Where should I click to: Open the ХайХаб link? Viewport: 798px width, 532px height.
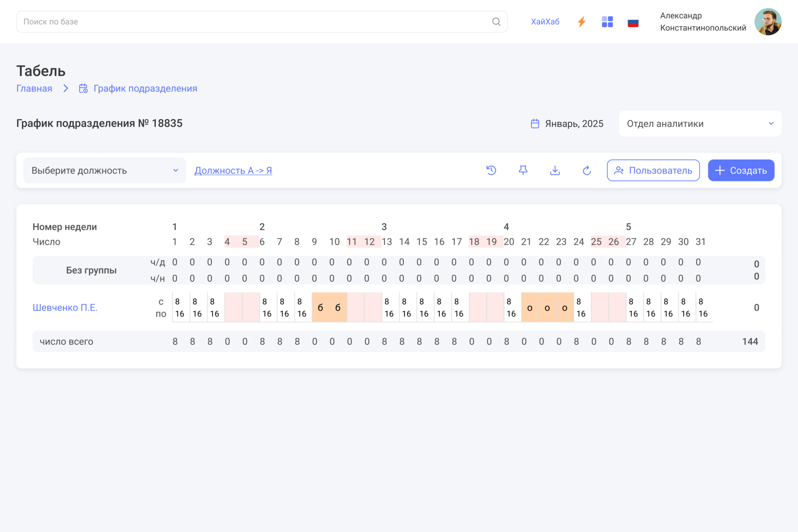click(545, 22)
